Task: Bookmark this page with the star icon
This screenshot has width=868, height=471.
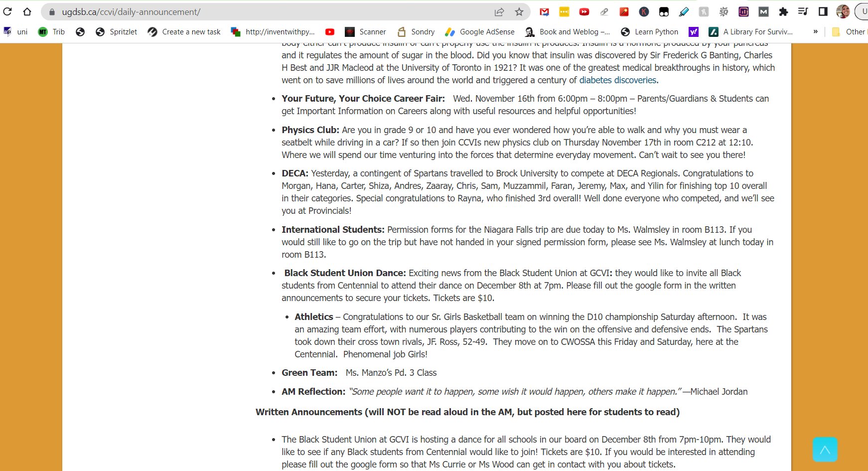Action: pos(519,12)
